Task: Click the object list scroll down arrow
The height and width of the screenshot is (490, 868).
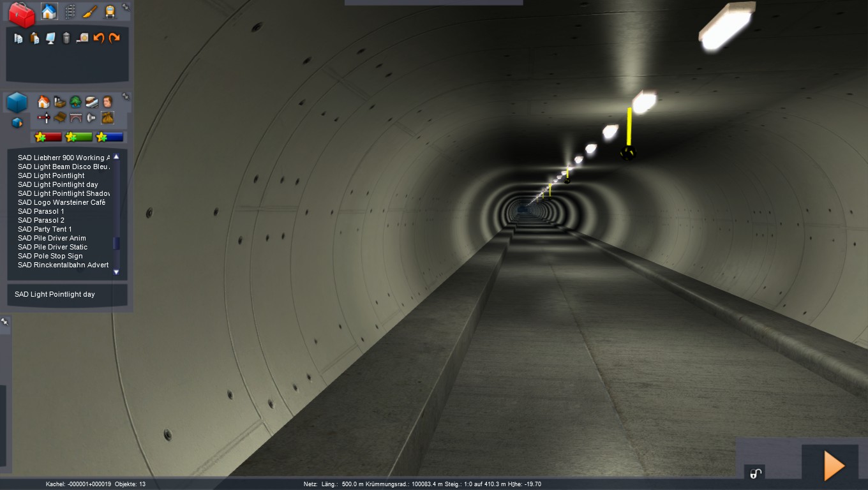Action: tap(116, 272)
